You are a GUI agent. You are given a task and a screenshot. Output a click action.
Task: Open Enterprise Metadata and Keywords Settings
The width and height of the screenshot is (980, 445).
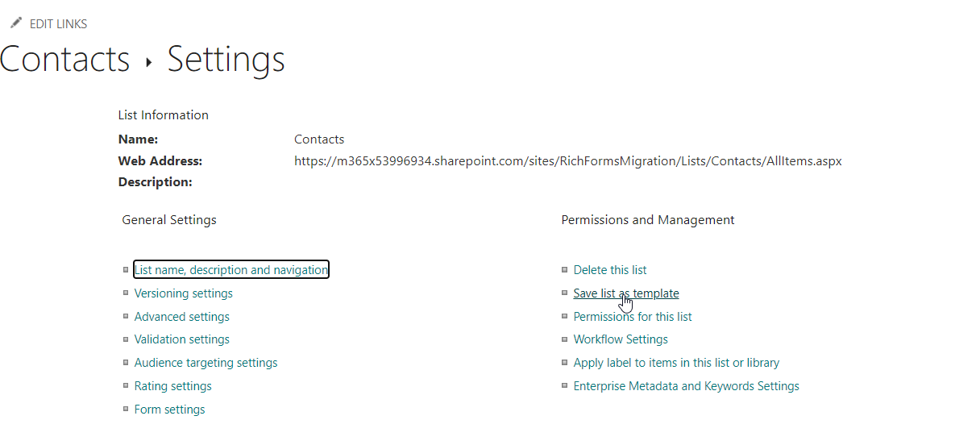(x=687, y=386)
